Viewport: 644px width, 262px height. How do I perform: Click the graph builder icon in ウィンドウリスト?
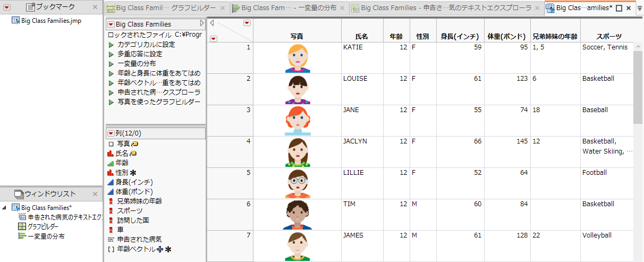22,226
